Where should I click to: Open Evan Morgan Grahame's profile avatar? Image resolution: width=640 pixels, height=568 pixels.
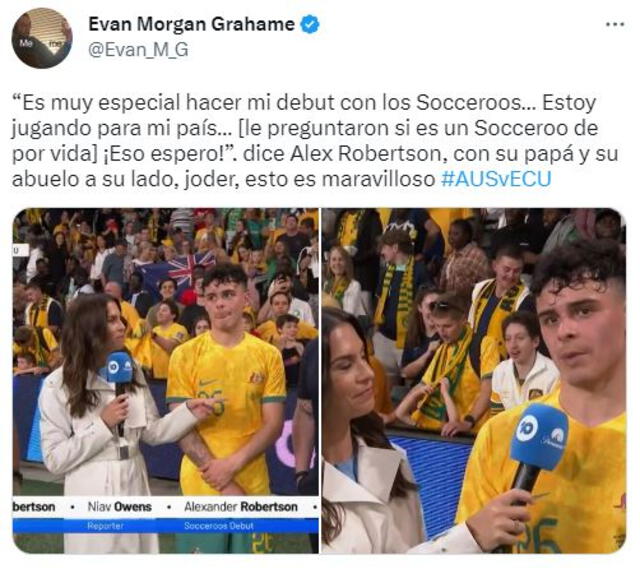coord(42,38)
